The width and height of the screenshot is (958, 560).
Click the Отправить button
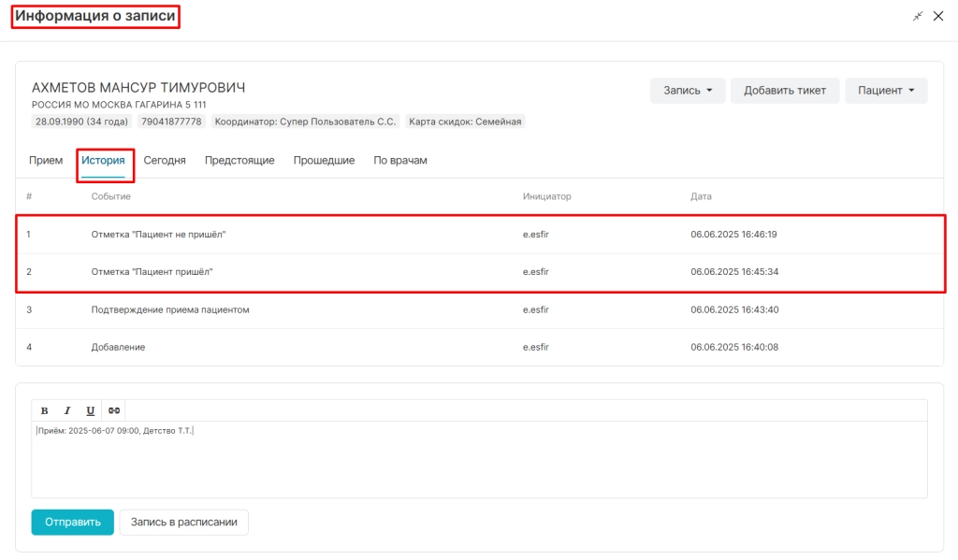73,523
